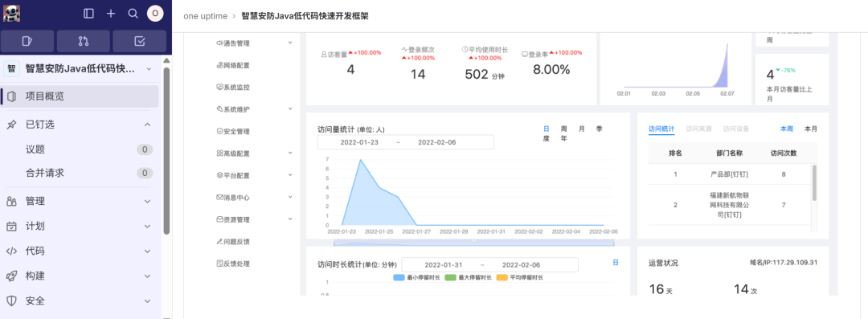Open the GitLab home logo
The width and height of the screenshot is (868, 319).
point(11,14)
